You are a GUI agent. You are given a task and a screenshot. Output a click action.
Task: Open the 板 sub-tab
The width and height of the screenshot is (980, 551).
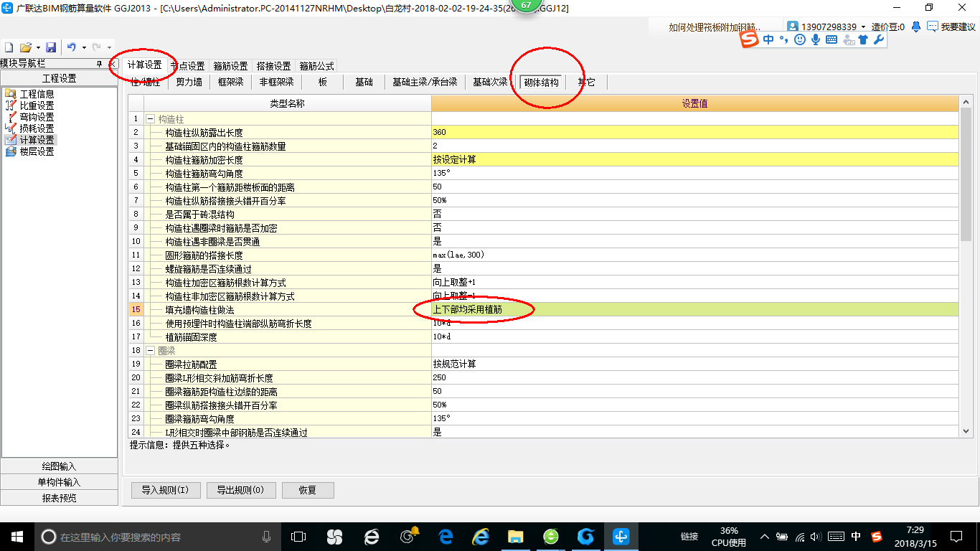pos(323,83)
